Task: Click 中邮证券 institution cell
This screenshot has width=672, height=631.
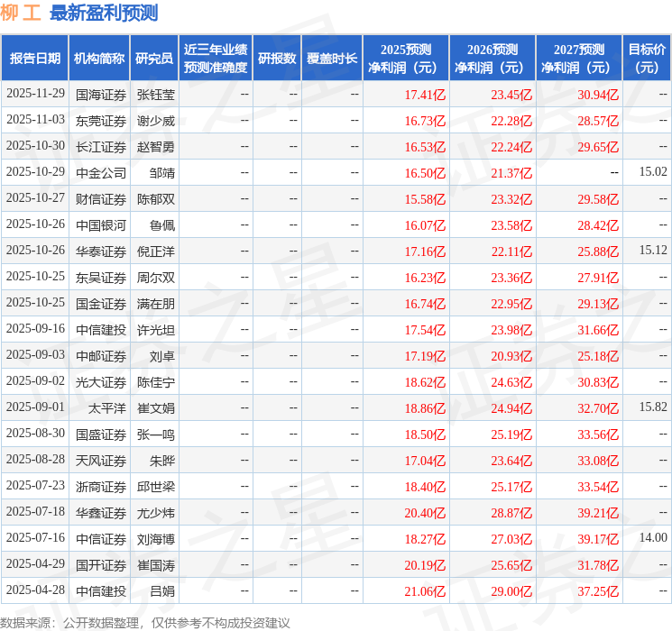Action: tap(101, 356)
